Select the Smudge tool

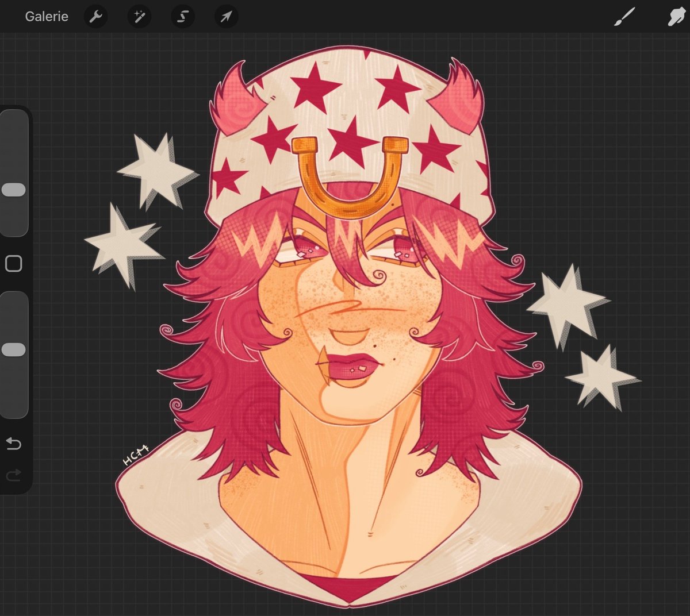point(677,17)
